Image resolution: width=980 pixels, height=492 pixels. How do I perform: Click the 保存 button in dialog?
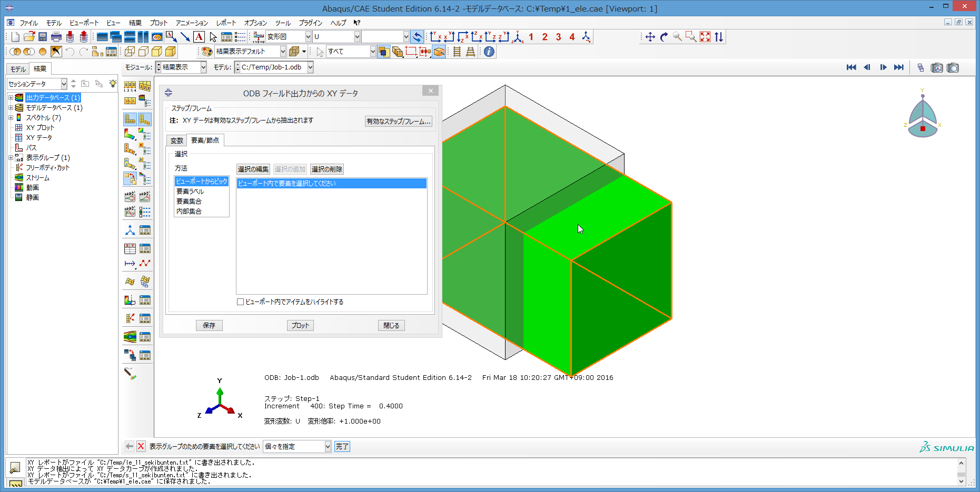209,325
